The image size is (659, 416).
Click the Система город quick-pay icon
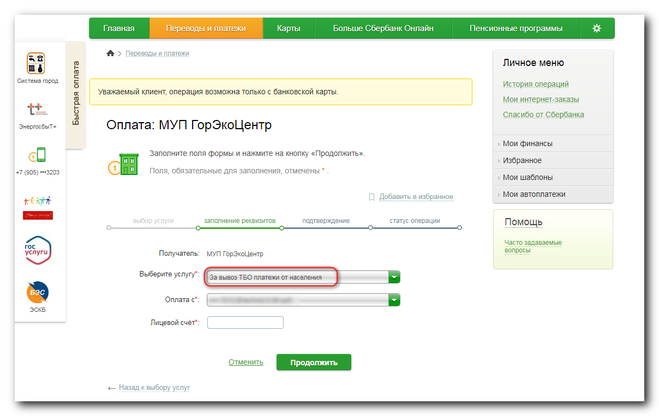tap(36, 64)
